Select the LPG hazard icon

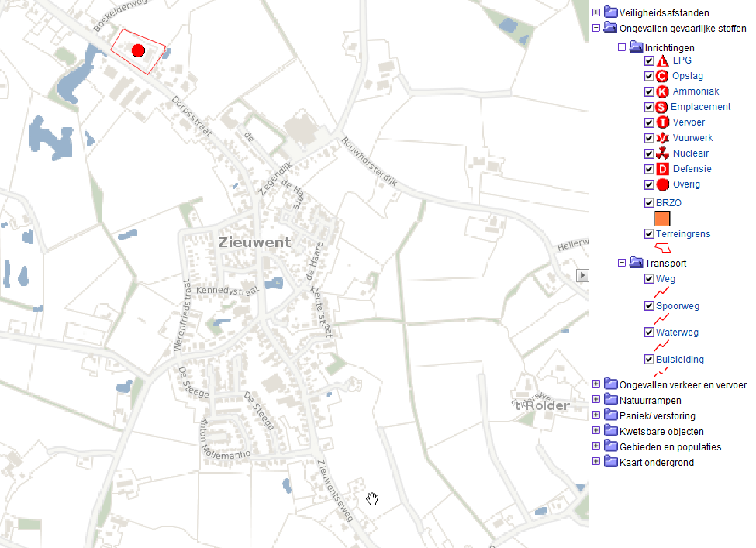[x=661, y=60]
